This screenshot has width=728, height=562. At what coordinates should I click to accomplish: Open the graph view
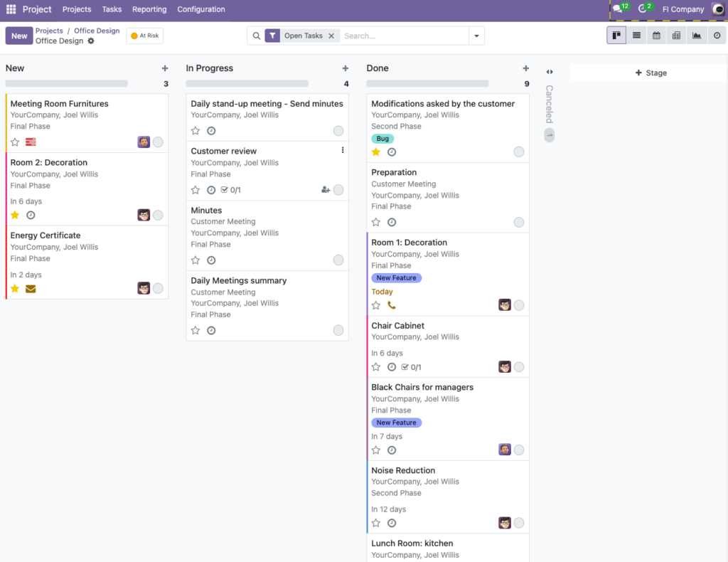coord(696,36)
